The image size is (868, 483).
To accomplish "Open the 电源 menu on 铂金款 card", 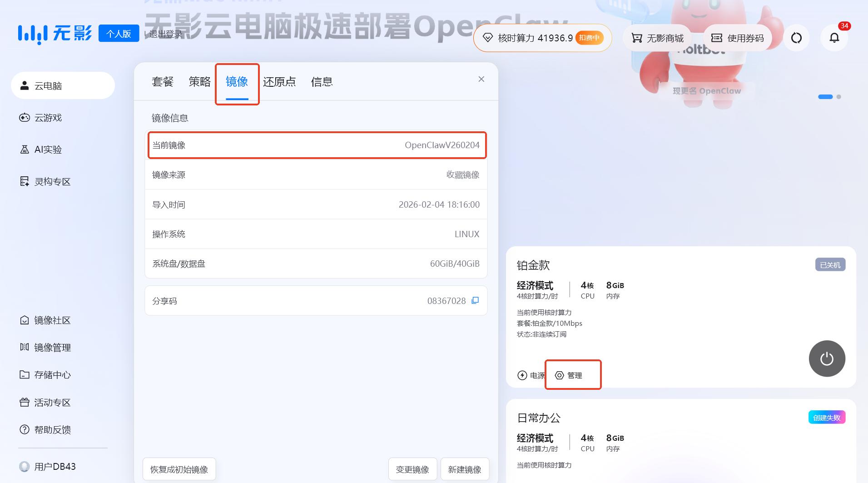I will click(531, 375).
